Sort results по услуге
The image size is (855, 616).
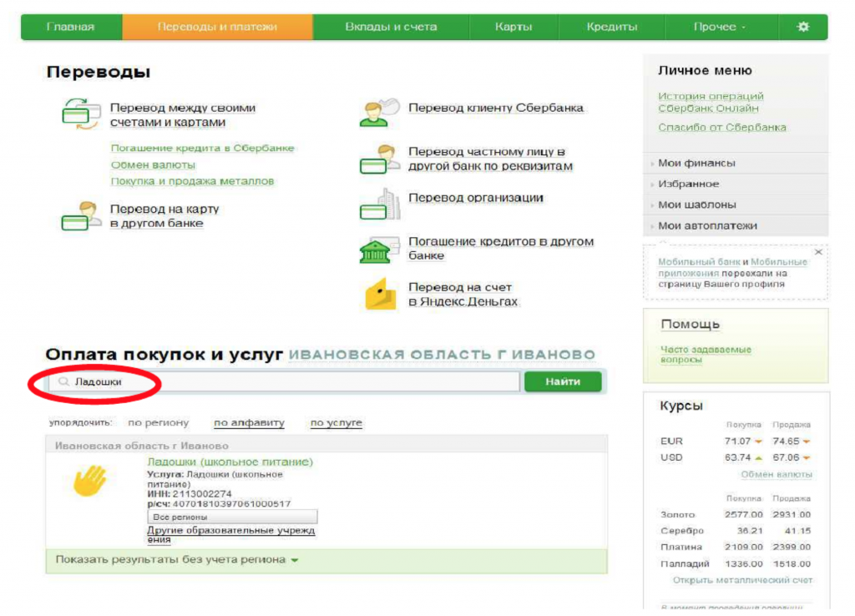click(x=336, y=422)
